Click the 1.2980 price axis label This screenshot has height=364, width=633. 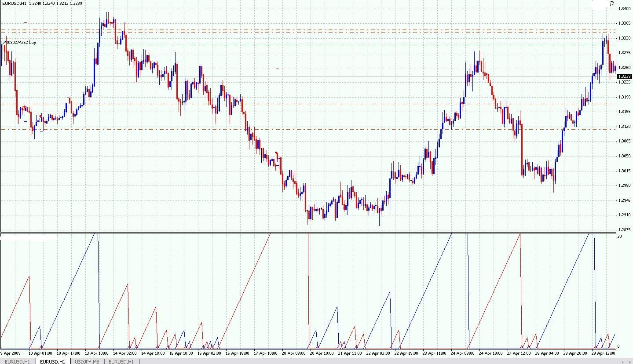coord(625,185)
